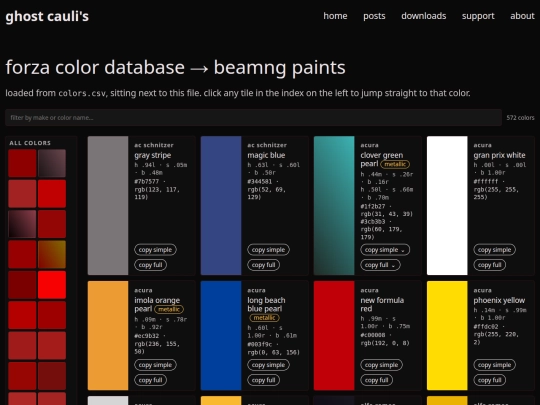Click the long beach blue pearl swatch
The width and height of the screenshot is (540, 405).
pos(221,335)
